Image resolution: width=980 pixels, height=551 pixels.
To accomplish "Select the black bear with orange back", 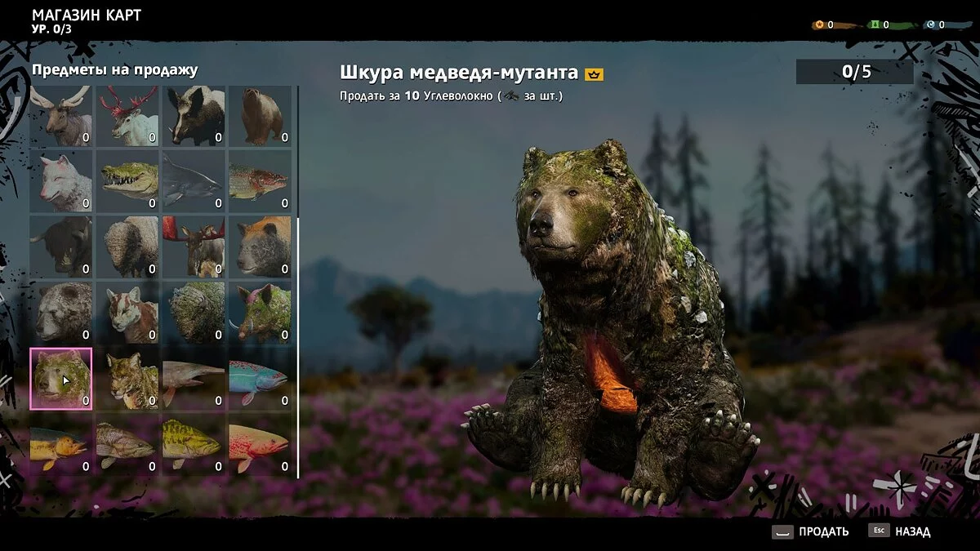I will click(x=260, y=247).
